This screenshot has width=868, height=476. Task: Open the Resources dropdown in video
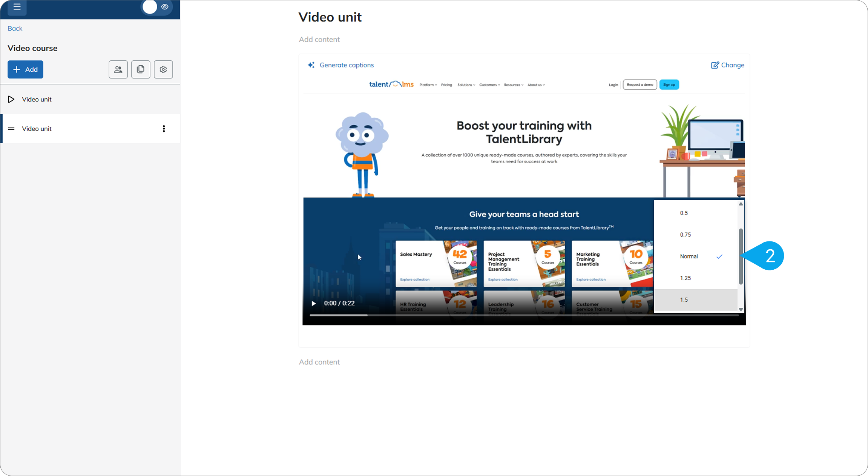(x=514, y=85)
